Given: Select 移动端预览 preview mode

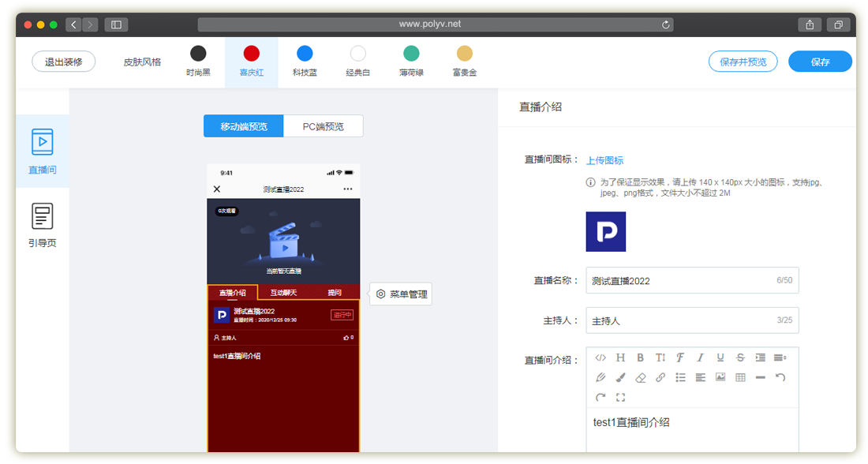Looking at the screenshot, I should click(x=243, y=126).
